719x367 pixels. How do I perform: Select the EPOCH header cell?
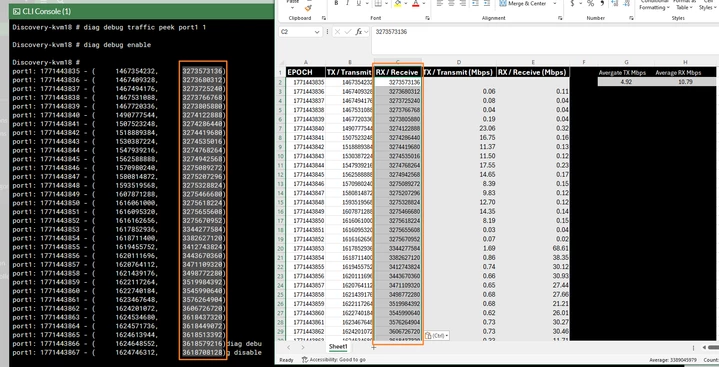click(x=305, y=72)
